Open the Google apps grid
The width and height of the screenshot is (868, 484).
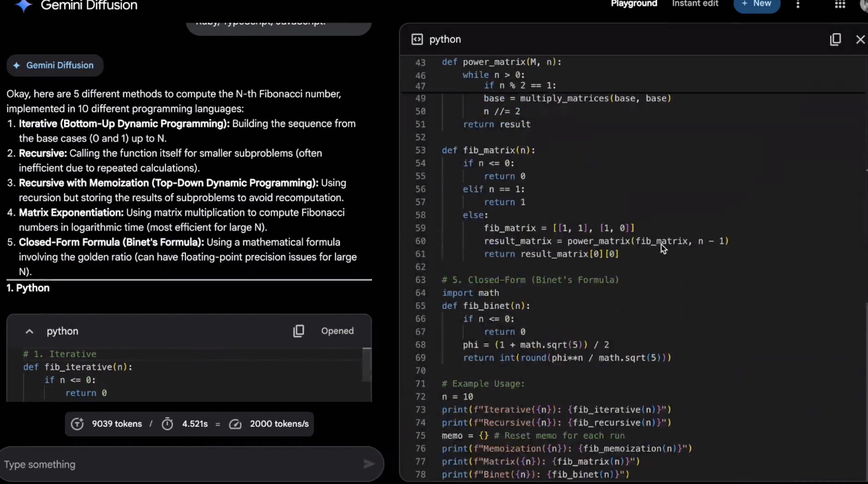point(840,5)
